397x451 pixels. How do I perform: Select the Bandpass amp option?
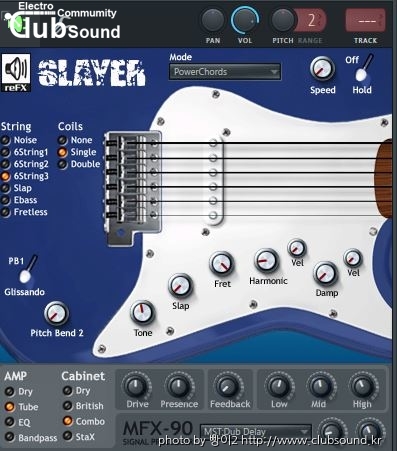click(x=30, y=437)
